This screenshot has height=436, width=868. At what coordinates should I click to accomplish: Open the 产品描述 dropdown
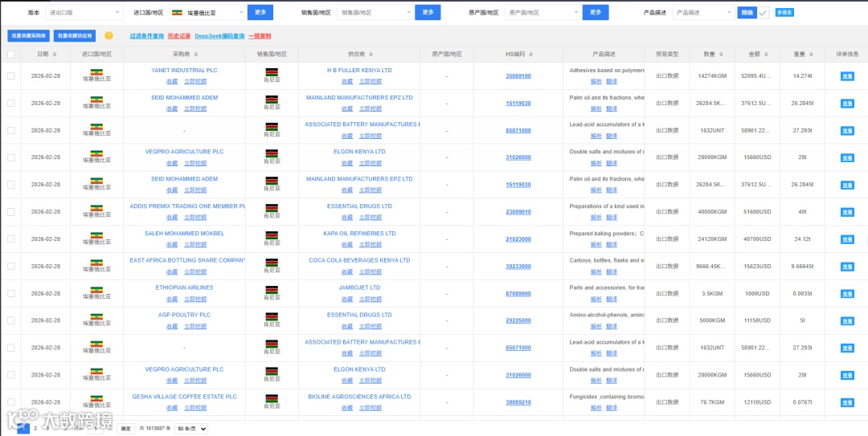click(x=703, y=12)
